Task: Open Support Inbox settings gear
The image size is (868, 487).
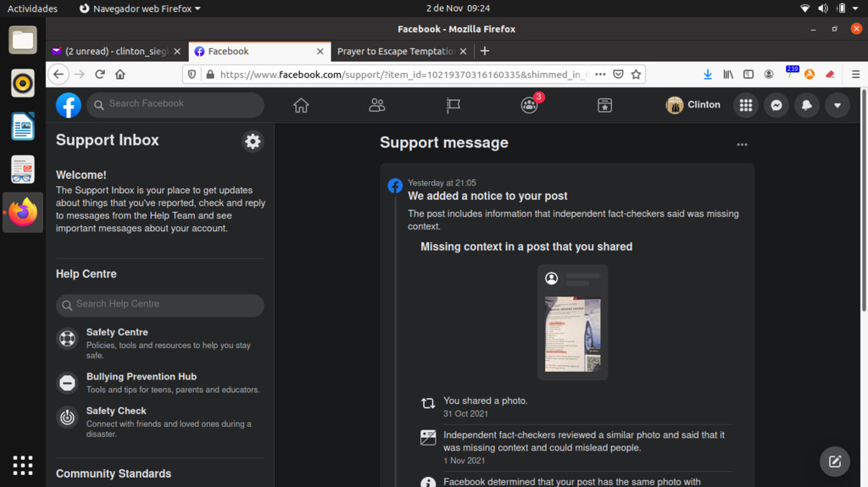Action: point(252,141)
